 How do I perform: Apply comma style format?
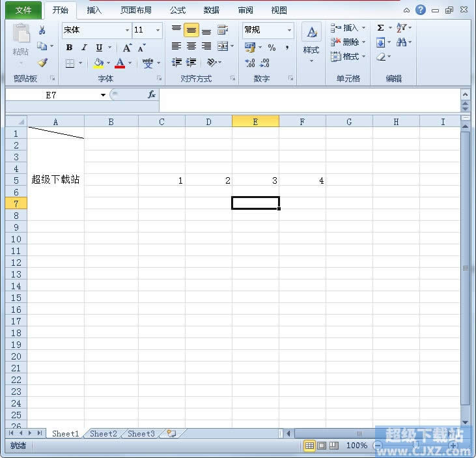287,48
